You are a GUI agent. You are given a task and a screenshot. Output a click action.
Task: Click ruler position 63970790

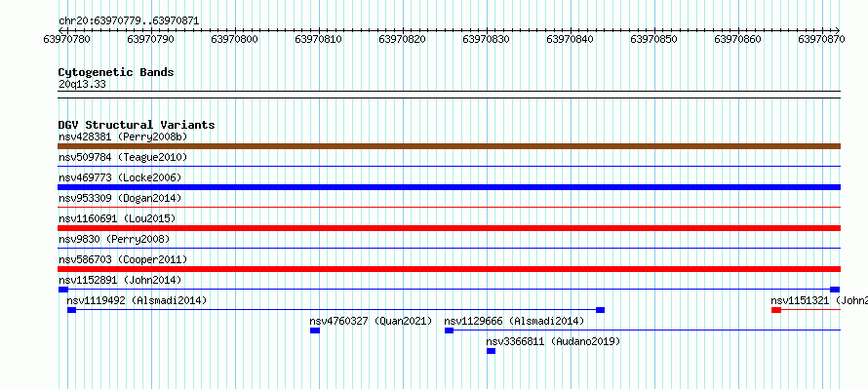tap(150, 39)
